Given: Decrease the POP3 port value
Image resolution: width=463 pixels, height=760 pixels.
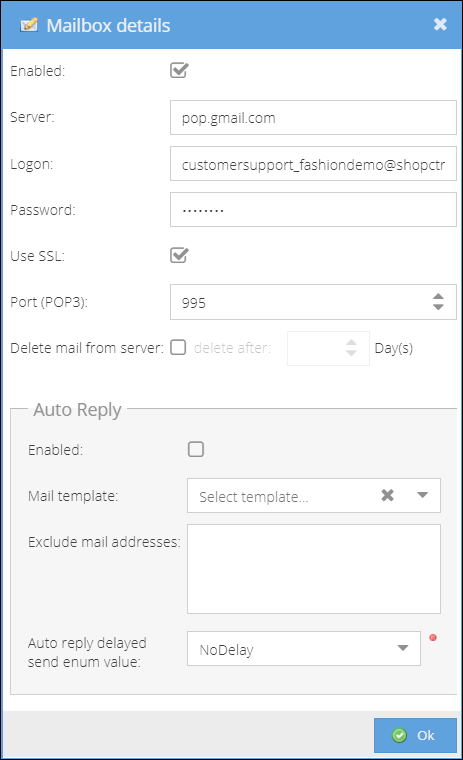Looking at the screenshot, I should point(438,307).
